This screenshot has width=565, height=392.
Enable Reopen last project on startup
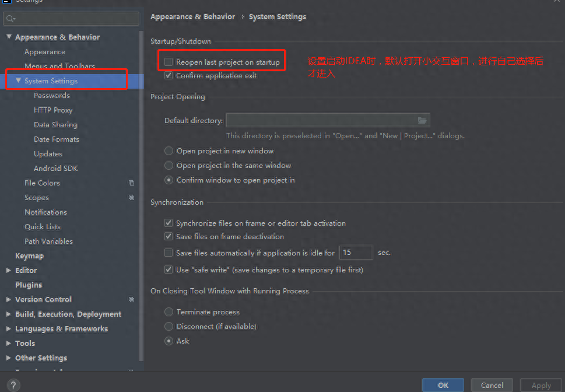pos(169,62)
